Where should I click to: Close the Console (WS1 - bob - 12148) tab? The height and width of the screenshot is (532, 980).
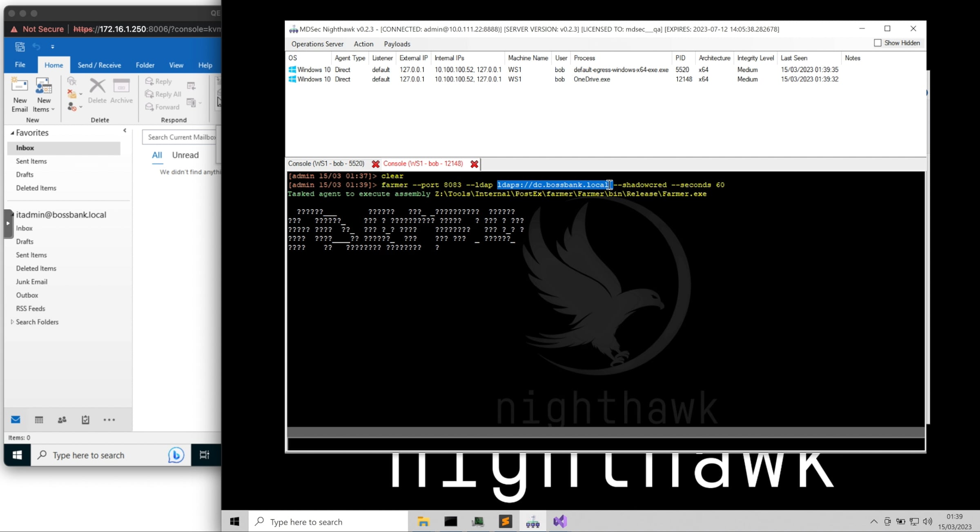[474, 164]
